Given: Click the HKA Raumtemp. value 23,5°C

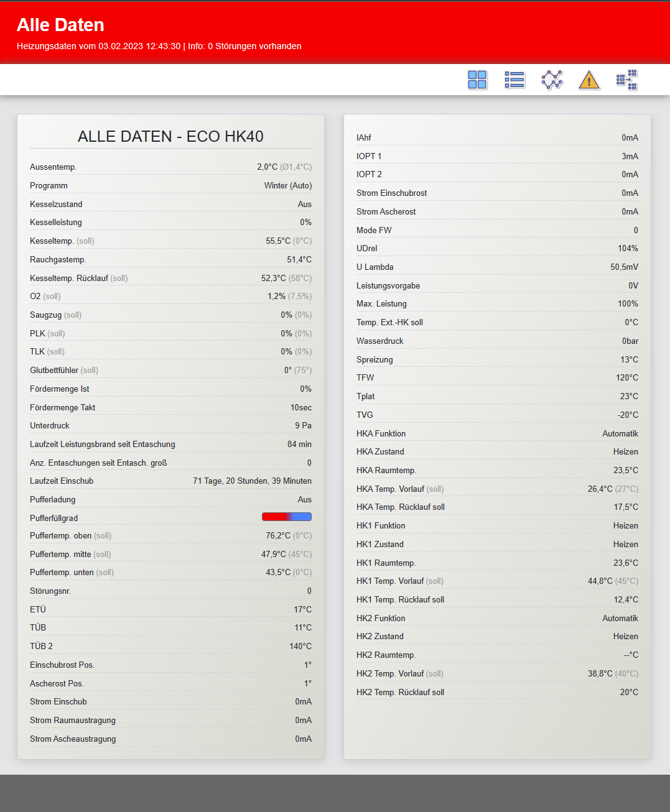Looking at the screenshot, I should pyautogui.click(x=626, y=470).
